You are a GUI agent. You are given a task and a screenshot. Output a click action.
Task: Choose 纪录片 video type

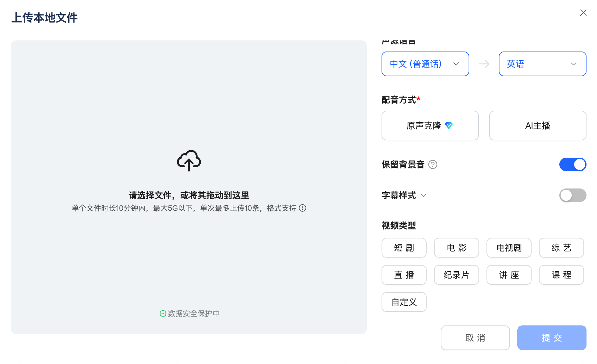[x=456, y=275]
